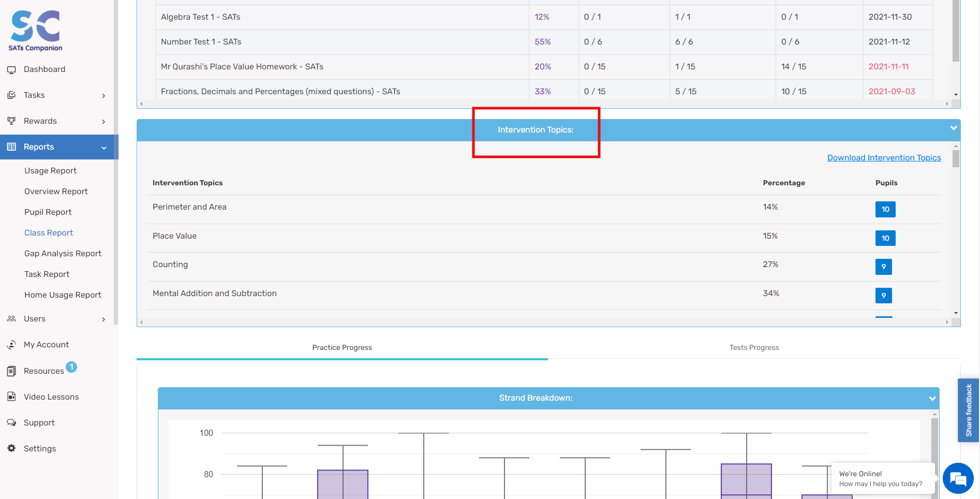This screenshot has height=499, width=980.
Task: Select Class Report in sidebar
Action: click(x=49, y=233)
